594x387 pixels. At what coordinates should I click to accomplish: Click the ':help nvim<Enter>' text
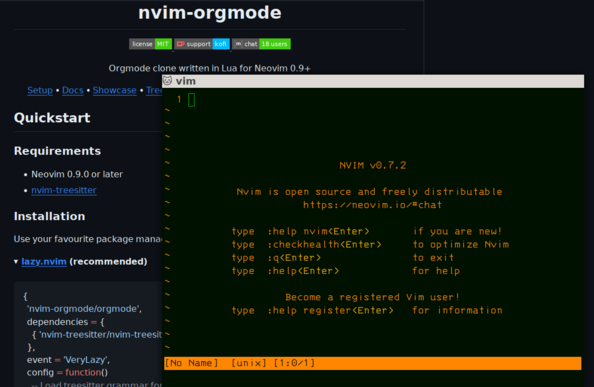(318, 231)
